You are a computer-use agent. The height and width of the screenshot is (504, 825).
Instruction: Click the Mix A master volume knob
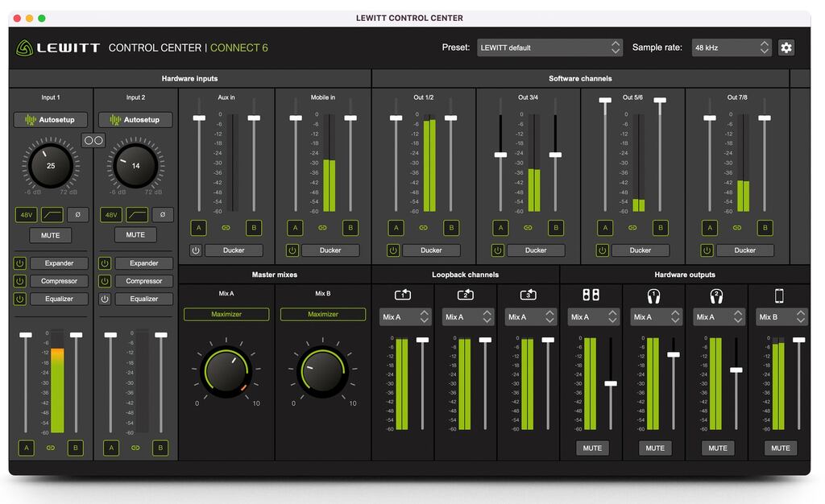[x=226, y=372]
